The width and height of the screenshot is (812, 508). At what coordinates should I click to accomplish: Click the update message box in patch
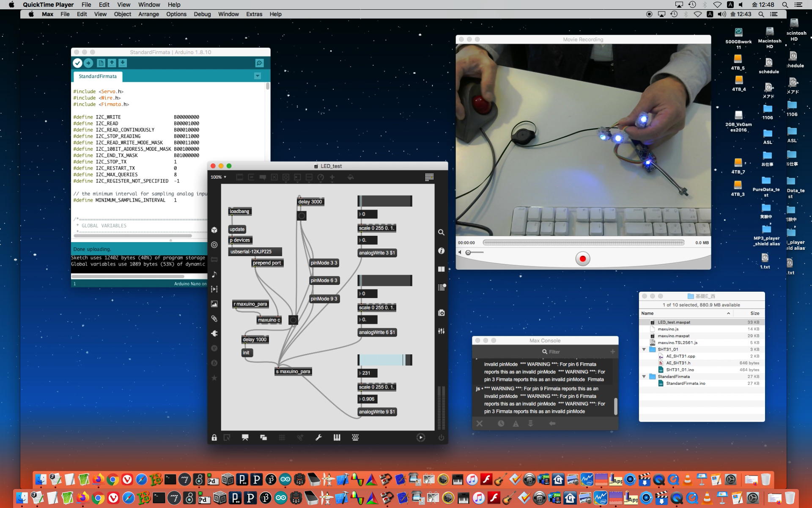point(237,229)
